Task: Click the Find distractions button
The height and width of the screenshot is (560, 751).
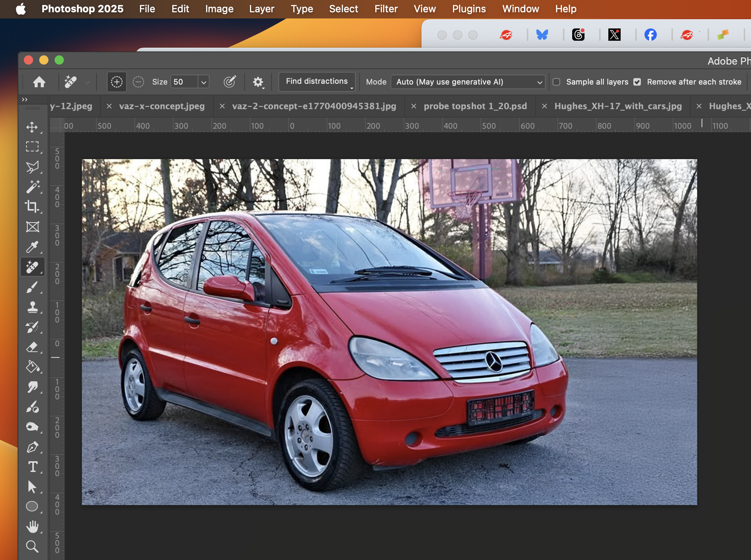Action: coord(316,81)
